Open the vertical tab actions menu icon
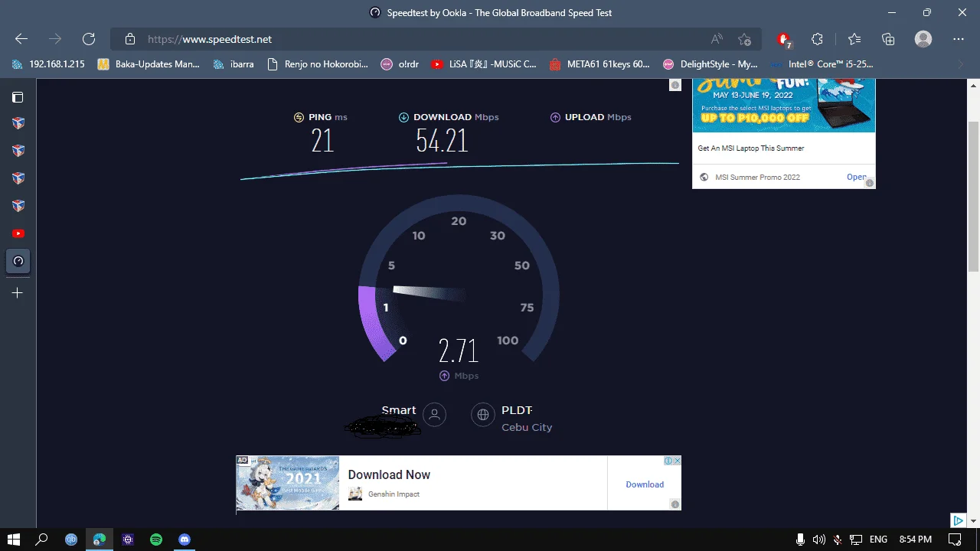The image size is (980, 551). pos(18,97)
